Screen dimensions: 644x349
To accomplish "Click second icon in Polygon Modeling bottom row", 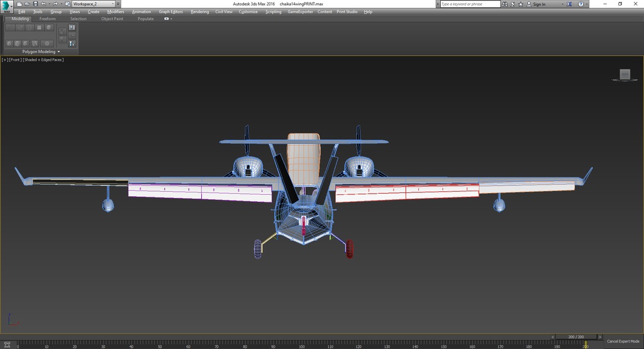I will pyautogui.click(x=18, y=43).
